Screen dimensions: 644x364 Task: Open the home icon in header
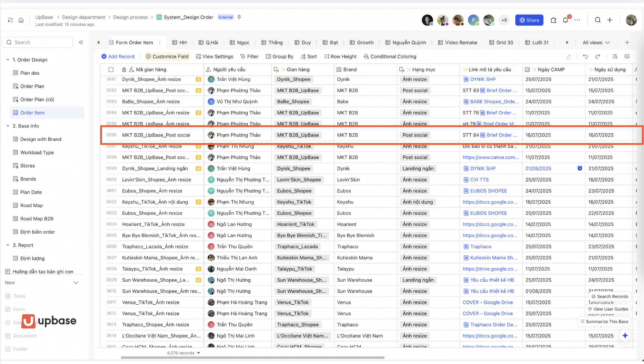click(21, 20)
